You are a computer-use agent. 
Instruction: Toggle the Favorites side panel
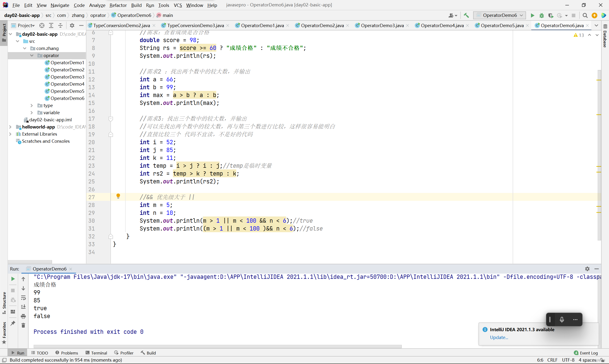(4, 333)
